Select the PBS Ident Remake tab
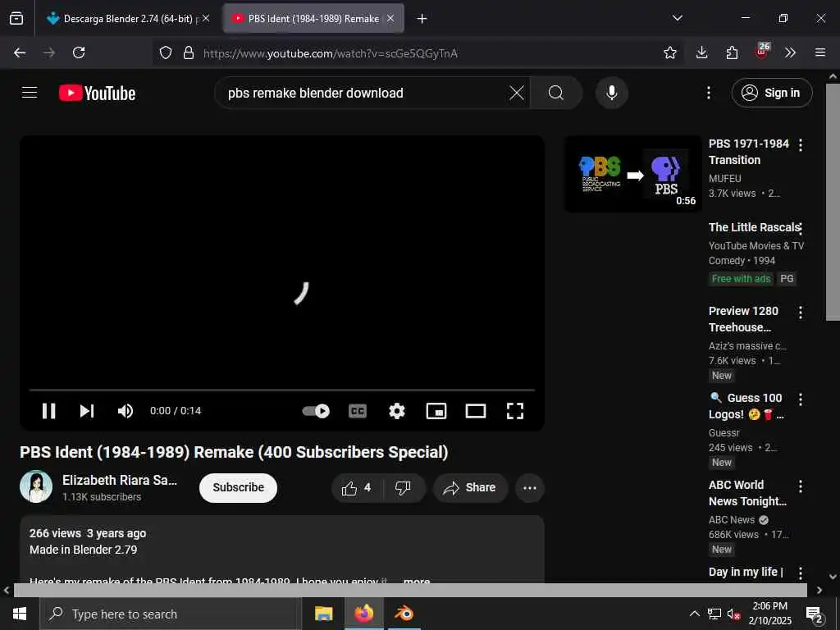Screen dimensions: 840x630 pos(313,18)
